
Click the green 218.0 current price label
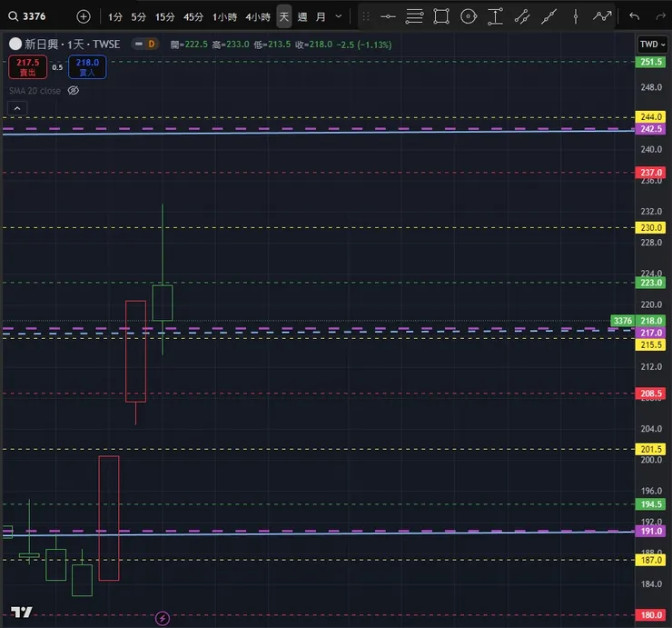point(650,321)
